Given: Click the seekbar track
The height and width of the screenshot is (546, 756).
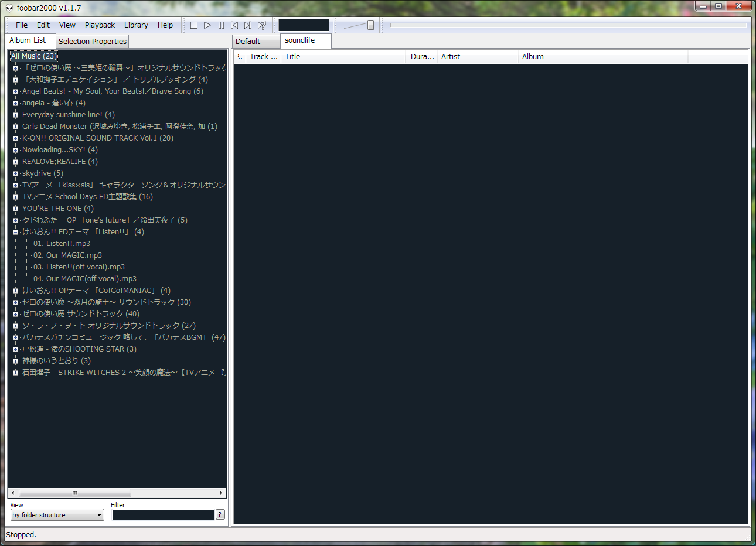Looking at the screenshot, I should (x=568, y=25).
